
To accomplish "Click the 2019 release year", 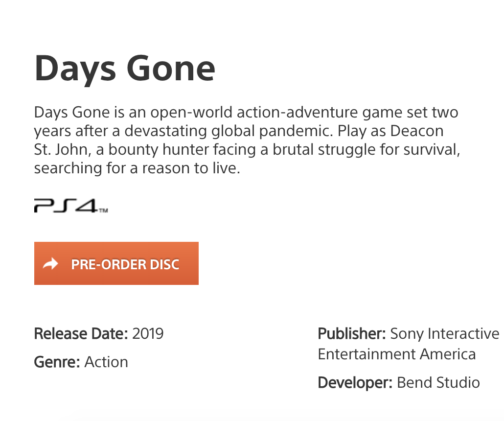I will tap(148, 334).
